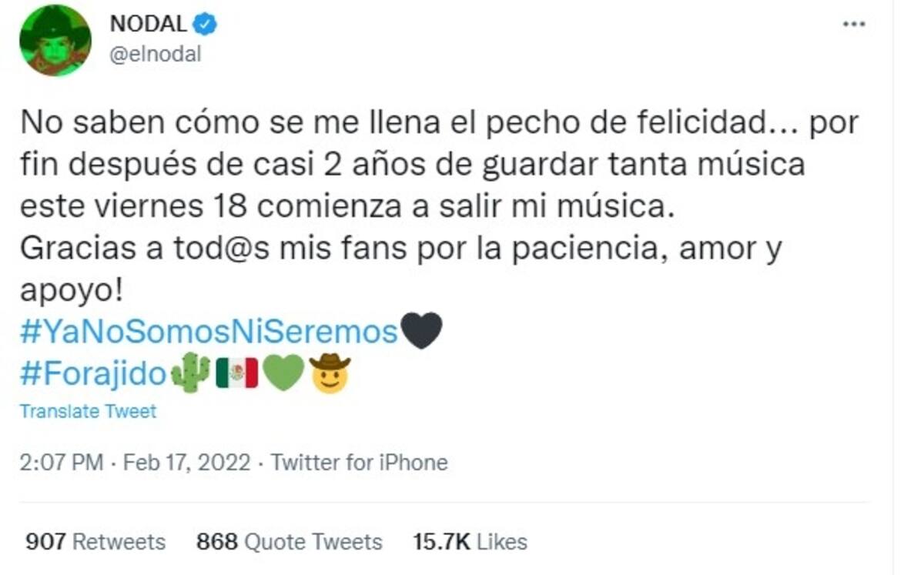Click the blue verified badge next to NODAL
Viewport: 924px width, 575px height.
coord(205,25)
